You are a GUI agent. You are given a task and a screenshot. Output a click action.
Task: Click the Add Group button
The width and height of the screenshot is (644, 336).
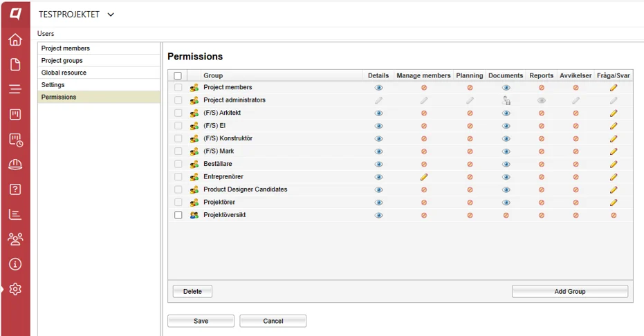pos(570,291)
